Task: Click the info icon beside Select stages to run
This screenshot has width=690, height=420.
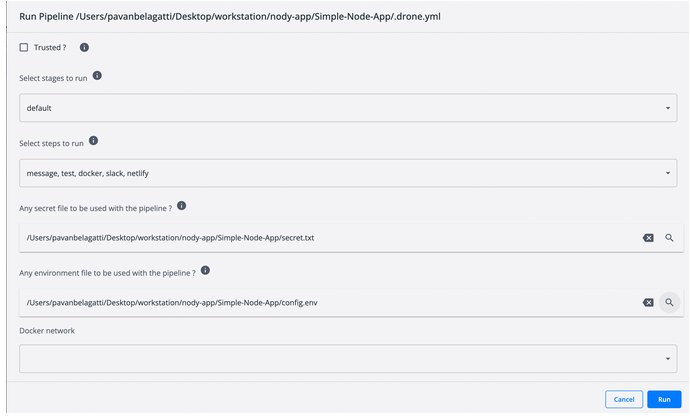Action: click(97, 76)
